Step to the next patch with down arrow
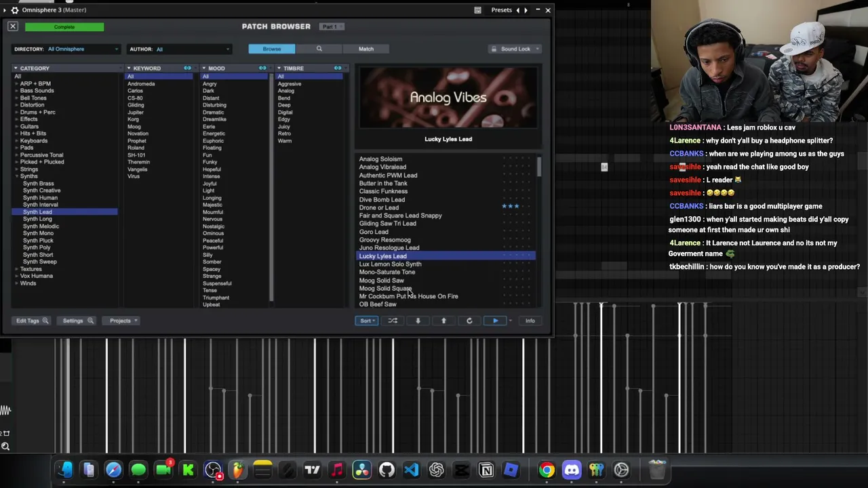The width and height of the screenshot is (868, 488). (418, 321)
